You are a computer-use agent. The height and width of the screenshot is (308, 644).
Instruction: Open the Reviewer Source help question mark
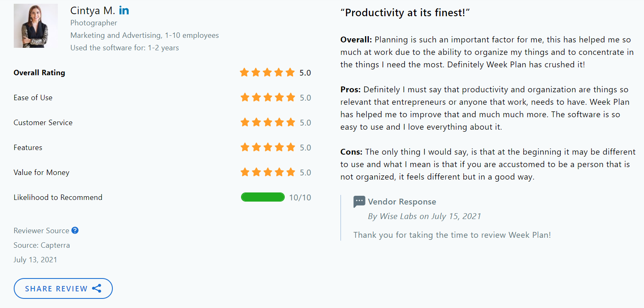tap(75, 230)
